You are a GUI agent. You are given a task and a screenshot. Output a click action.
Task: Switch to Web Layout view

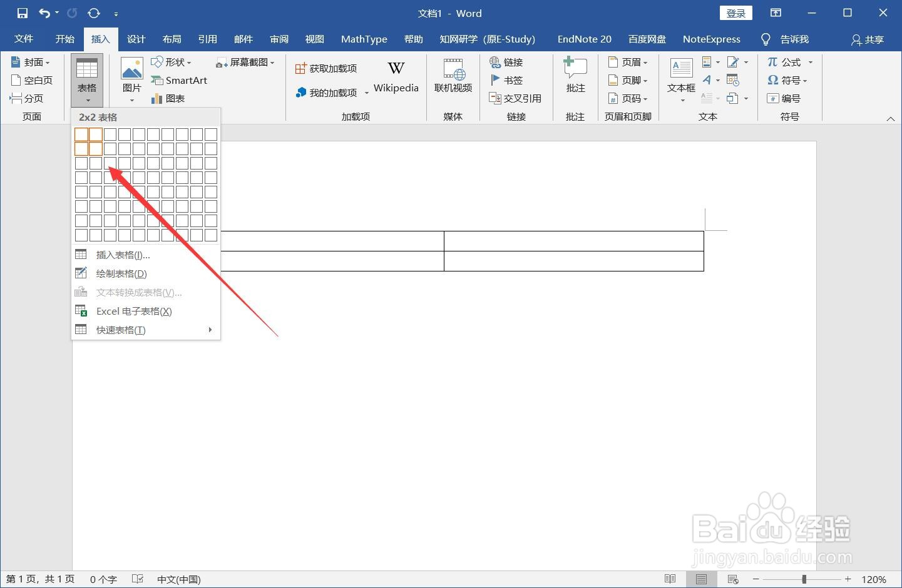click(x=733, y=579)
